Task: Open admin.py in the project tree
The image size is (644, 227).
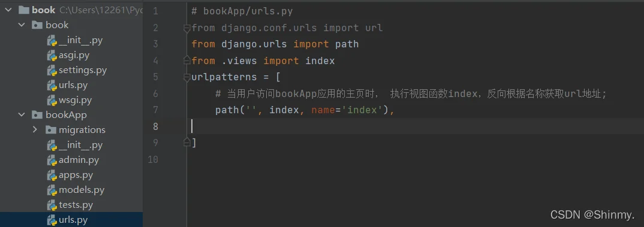Action: coord(79,160)
